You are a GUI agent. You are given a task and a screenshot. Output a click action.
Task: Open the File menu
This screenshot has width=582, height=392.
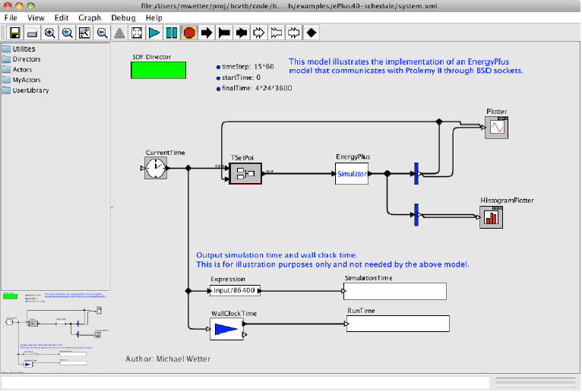pyautogui.click(x=11, y=17)
